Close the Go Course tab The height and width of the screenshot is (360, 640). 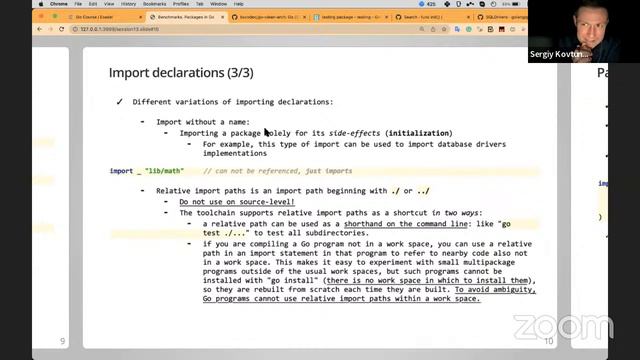[x=140, y=17]
